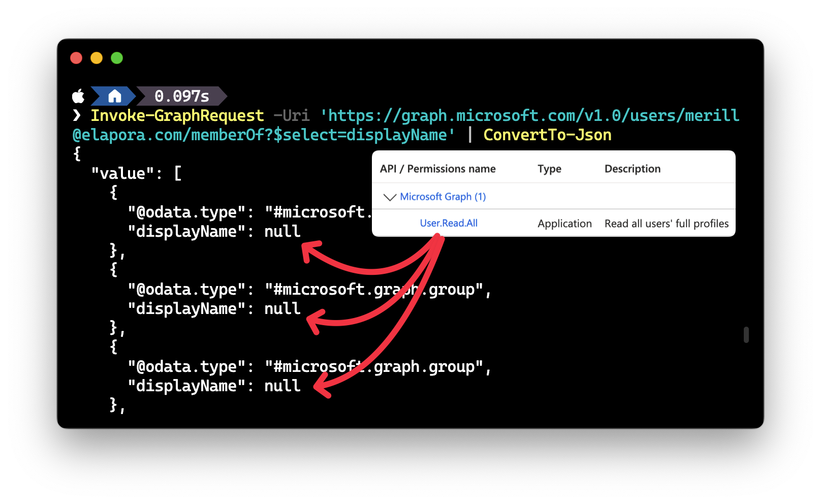Click the green maximize window button

click(x=117, y=58)
